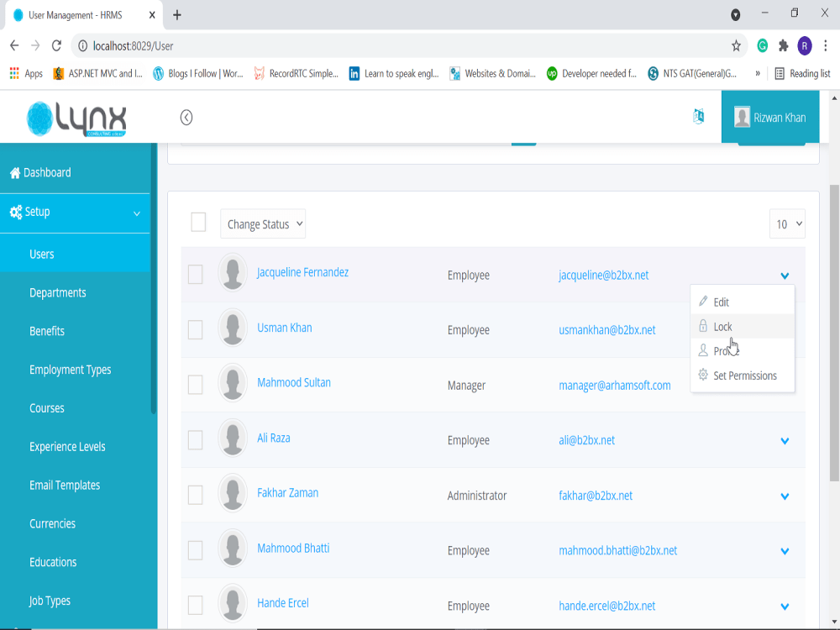This screenshot has height=630, width=840.
Task: Check the Ali Raza row checkbox
Action: [195, 440]
